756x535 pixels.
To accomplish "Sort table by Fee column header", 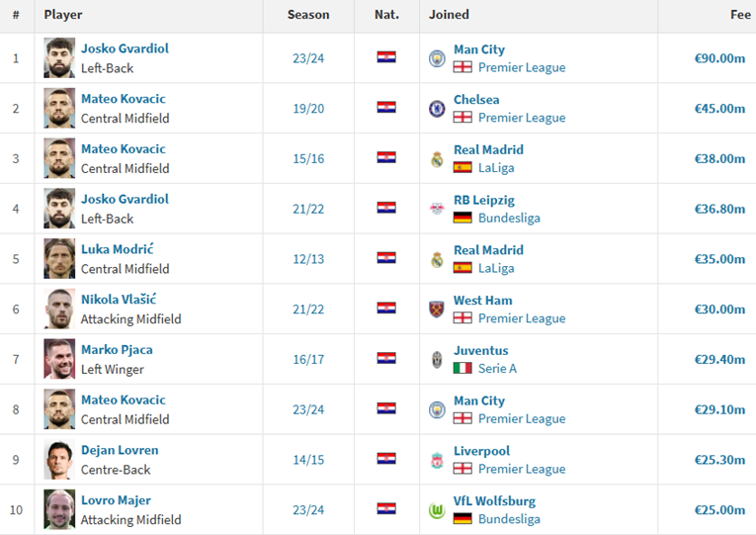I will (x=740, y=15).
